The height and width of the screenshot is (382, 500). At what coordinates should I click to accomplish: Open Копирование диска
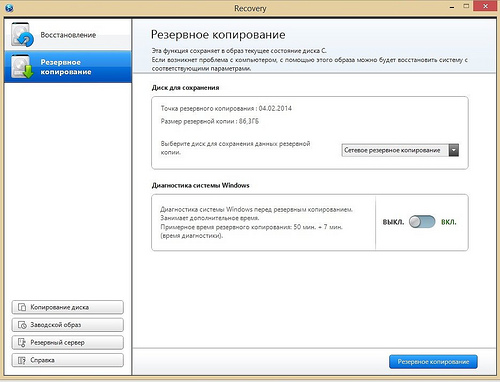pyautogui.click(x=68, y=307)
